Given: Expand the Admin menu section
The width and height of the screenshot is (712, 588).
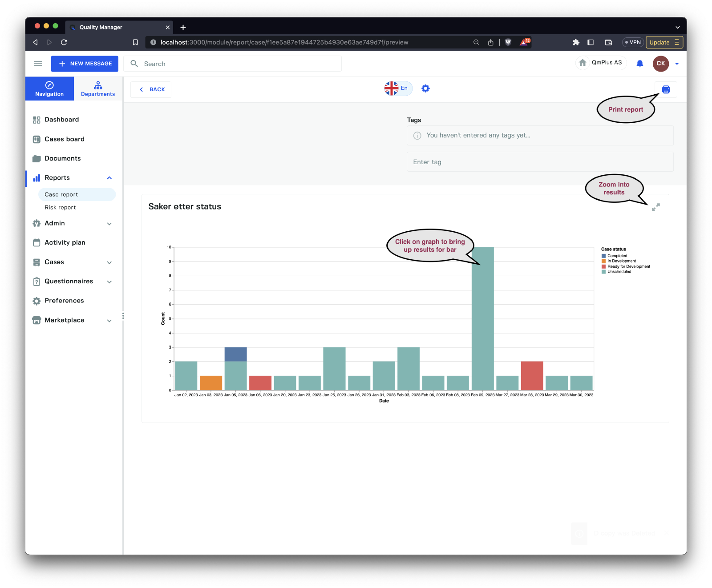Looking at the screenshot, I should pyautogui.click(x=109, y=224).
